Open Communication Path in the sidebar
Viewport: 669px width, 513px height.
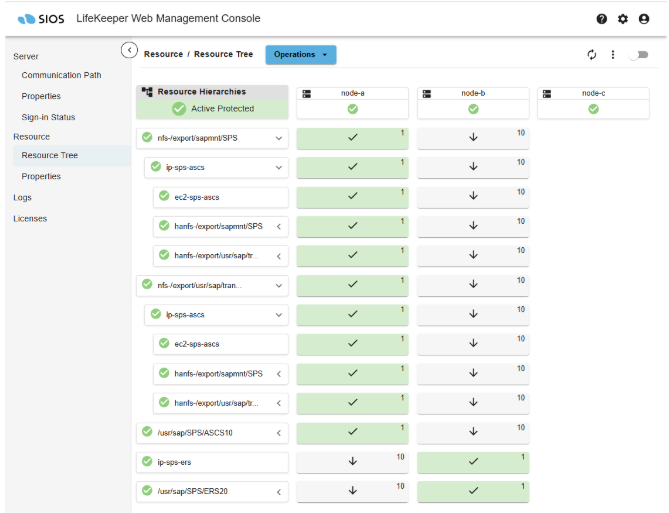click(x=61, y=75)
